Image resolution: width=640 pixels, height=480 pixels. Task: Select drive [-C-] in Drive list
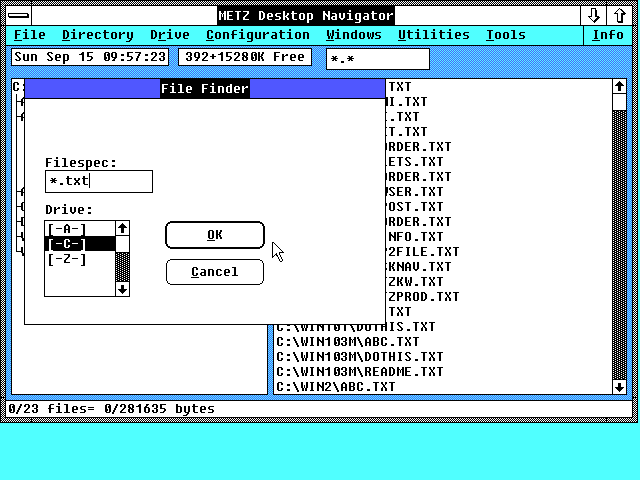tap(80, 244)
